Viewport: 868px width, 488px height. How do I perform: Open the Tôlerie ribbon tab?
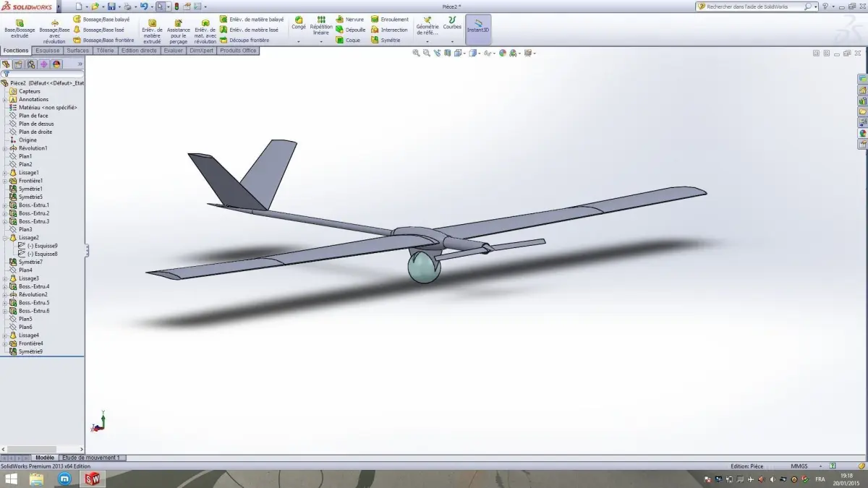pos(104,51)
